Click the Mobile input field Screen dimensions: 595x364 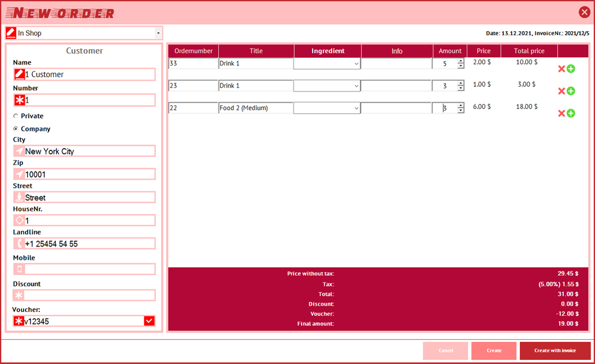(90, 269)
